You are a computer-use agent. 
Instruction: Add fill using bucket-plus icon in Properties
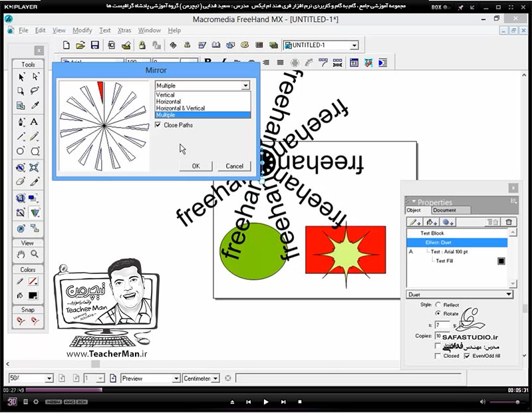(432, 222)
